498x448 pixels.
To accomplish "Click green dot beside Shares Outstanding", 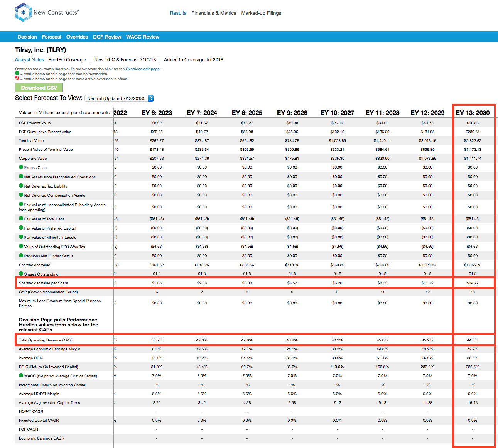I will click(21, 274).
